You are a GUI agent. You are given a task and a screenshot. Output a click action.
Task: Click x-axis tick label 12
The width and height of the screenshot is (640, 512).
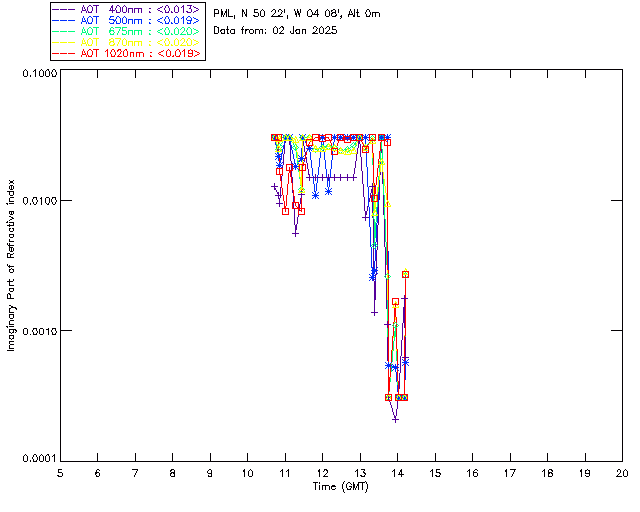point(322,473)
